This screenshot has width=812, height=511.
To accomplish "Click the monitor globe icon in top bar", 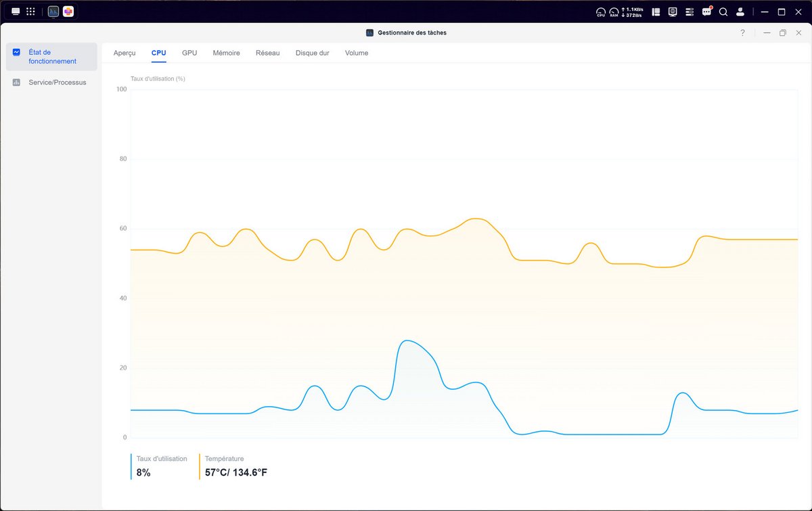I will pos(673,12).
